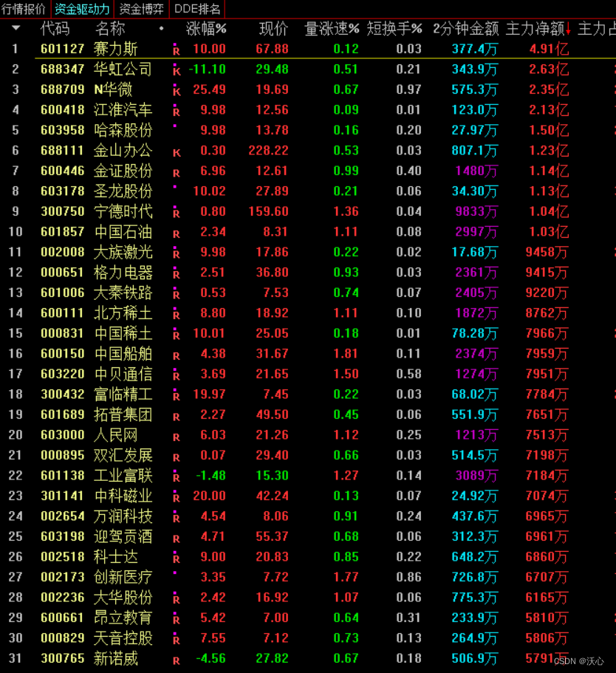The width and height of the screenshot is (616, 673).
Task: Click price 15.30 for 工业富联
Action: 272,476
